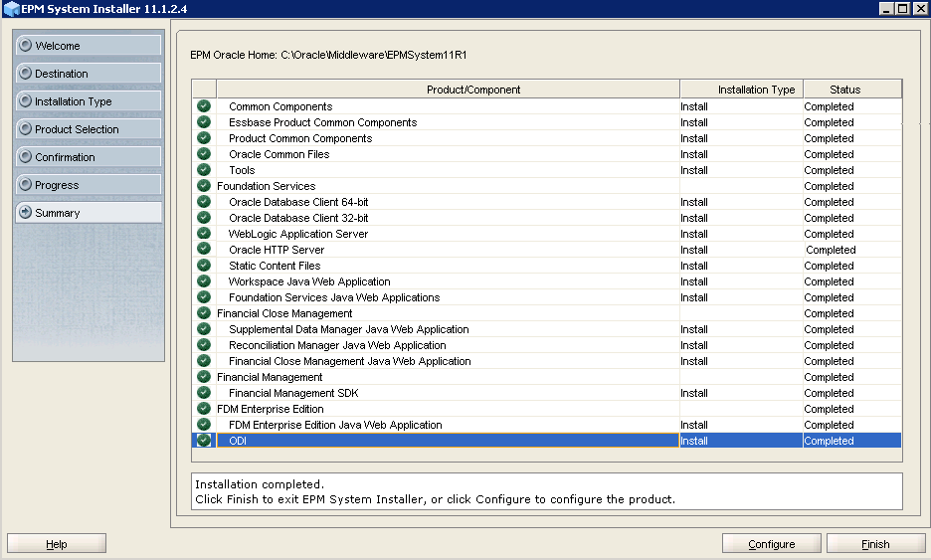Click the status icon for Static Content Files
This screenshot has width=931, height=560.
coord(204,266)
